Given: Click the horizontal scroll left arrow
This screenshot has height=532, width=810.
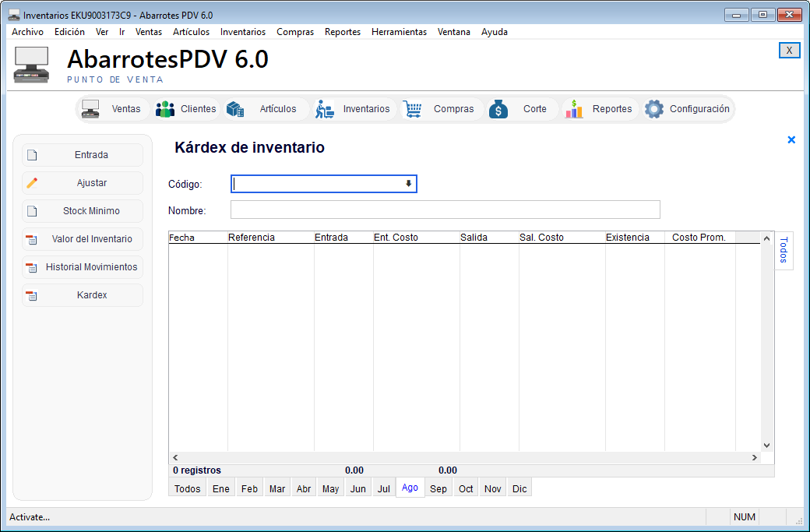Looking at the screenshot, I should pyautogui.click(x=176, y=458).
